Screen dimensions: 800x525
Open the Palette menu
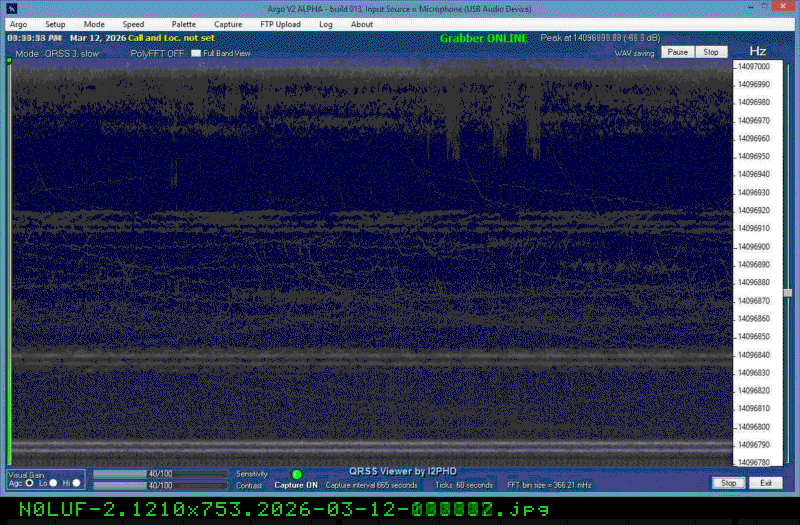pyautogui.click(x=184, y=24)
